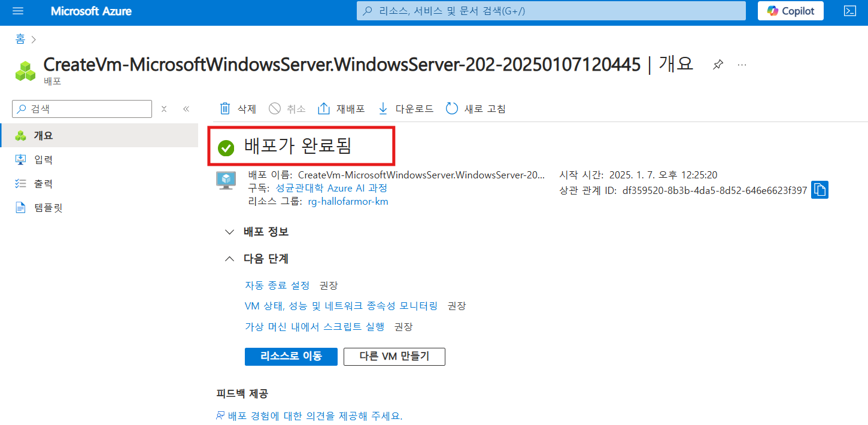868x425 pixels.
Task: Copy the correlation ID with copy icon
Action: (x=820, y=190)
